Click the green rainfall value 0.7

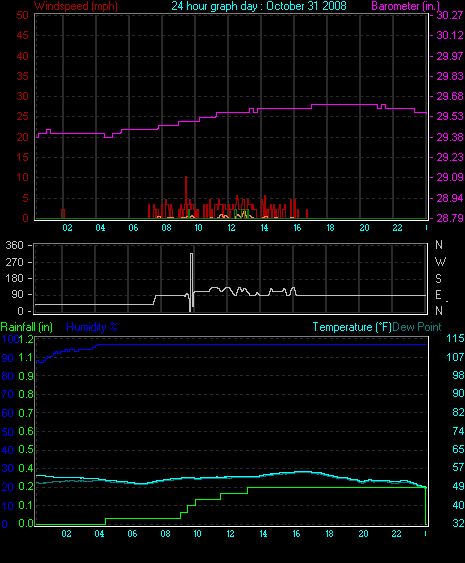(26, 413)
